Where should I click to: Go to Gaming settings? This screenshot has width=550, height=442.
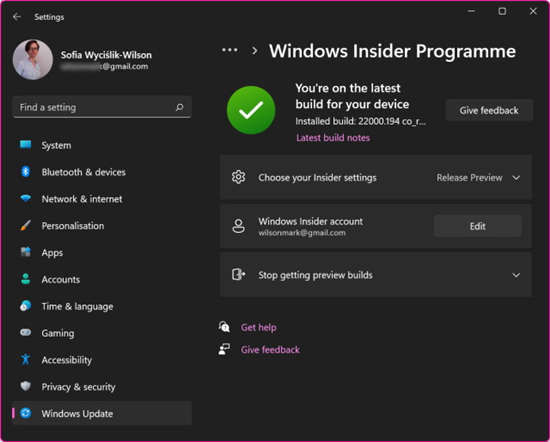[102, 333]
